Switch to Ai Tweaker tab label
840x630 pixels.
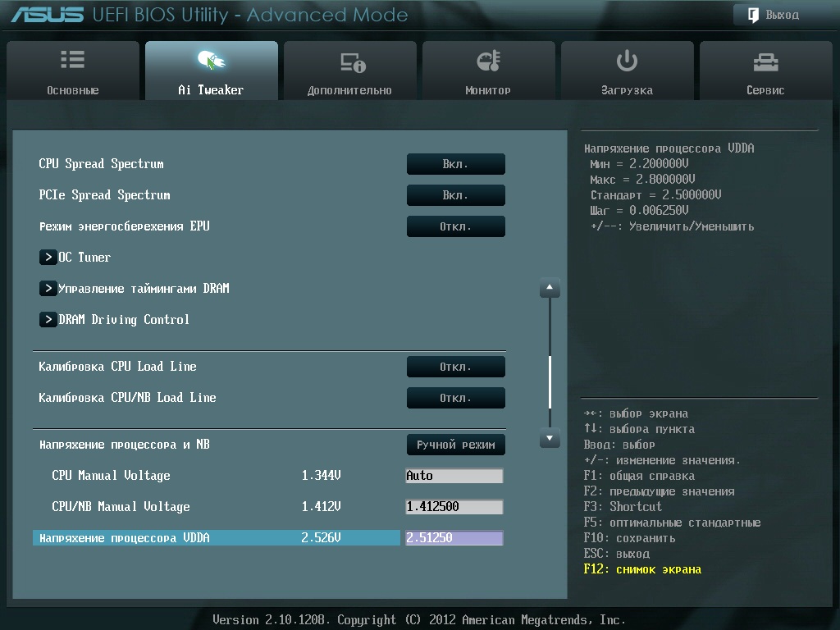pyautogui.click(x=211, y=90)
